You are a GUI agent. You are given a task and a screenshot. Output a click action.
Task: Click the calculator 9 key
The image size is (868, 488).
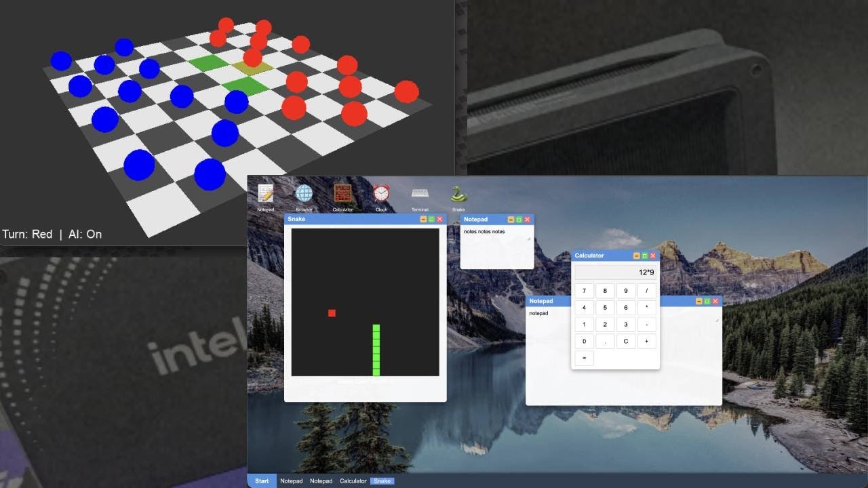(626, 291)
